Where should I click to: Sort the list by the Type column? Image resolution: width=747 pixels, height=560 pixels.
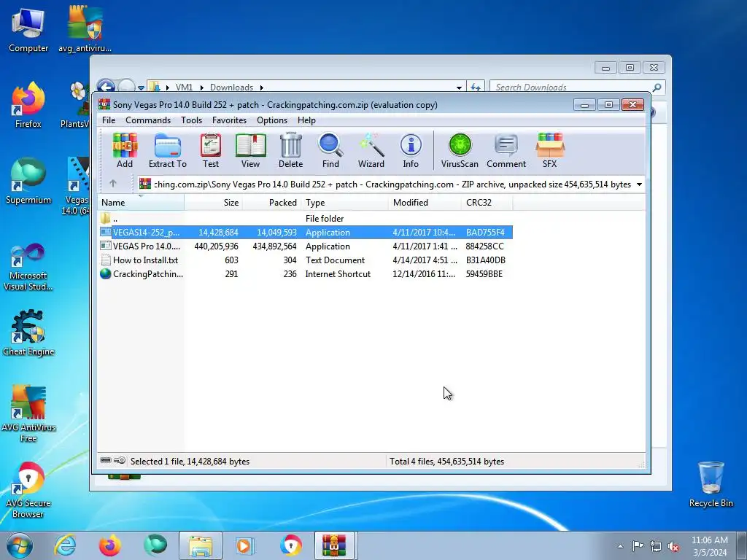[345, 203]
